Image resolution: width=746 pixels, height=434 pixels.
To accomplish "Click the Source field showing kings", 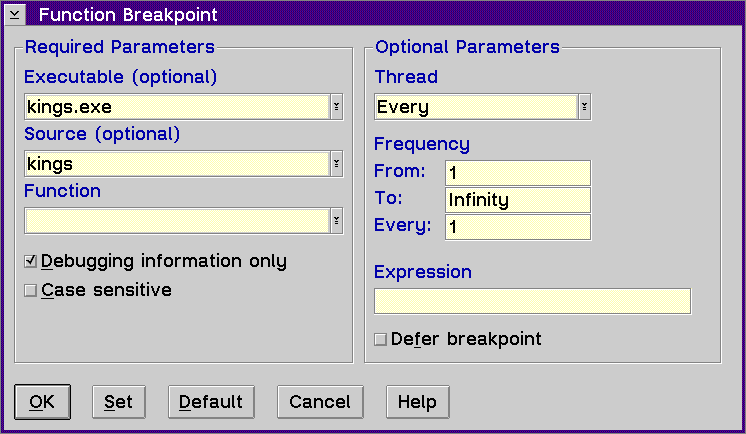I will click(x=177, y=164).
